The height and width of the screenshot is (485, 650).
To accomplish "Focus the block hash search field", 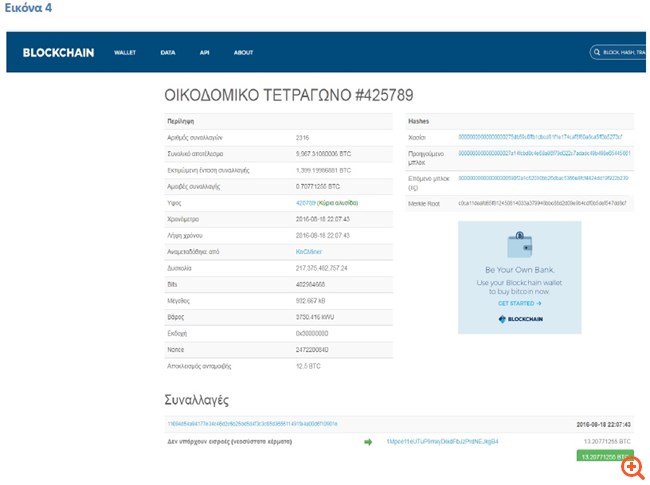I will pos(618,52).
